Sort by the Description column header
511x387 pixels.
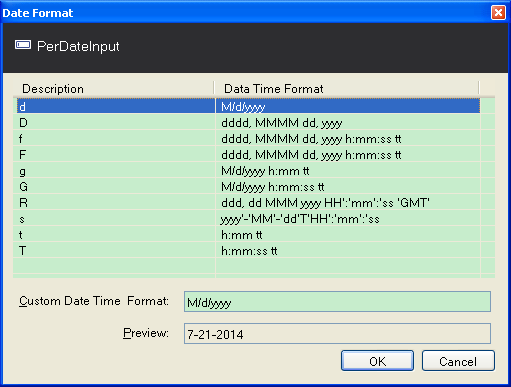pos(113,89)
